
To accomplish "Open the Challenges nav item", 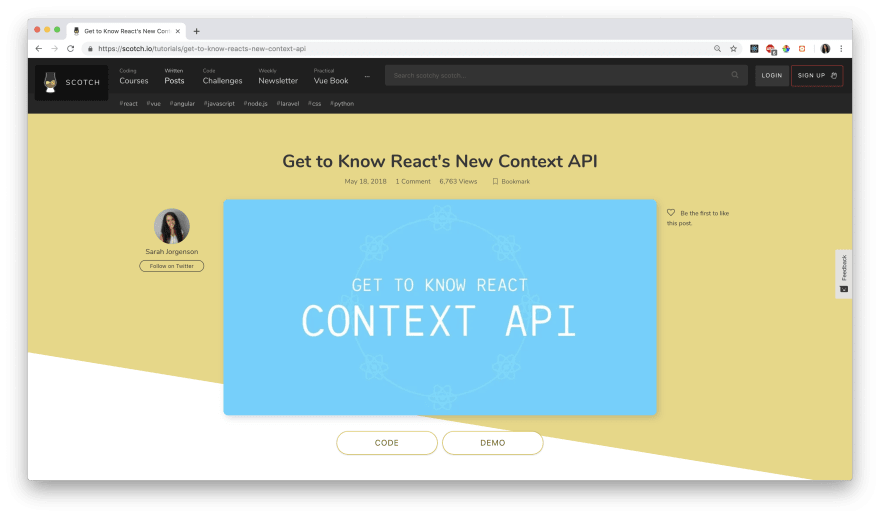I will pyautogui.click(x=222, y=77).
